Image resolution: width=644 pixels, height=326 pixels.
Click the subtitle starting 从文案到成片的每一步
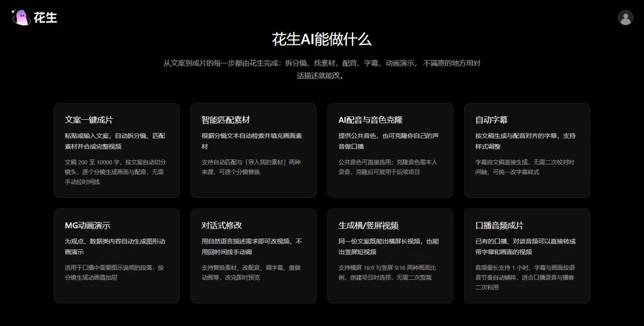(x=321, y=69)
